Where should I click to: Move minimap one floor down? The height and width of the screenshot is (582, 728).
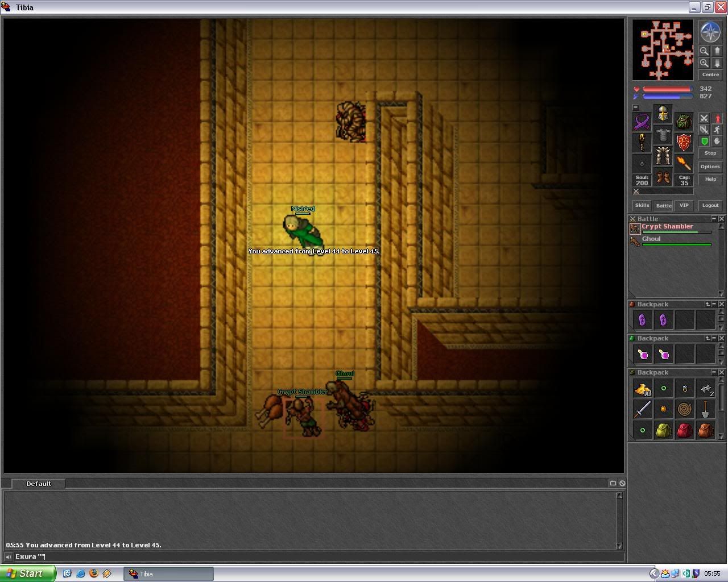pos(717,63)
